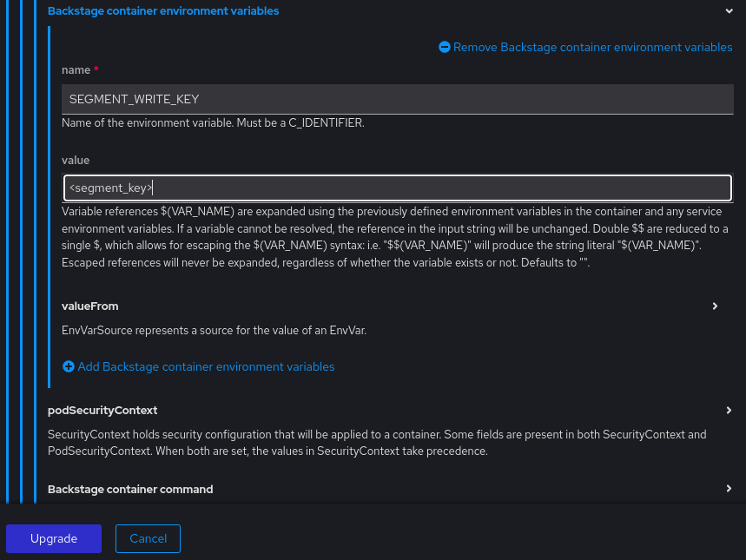Click the EnvVarSource description under valueFrom
Image resolution: width=746 pixels, height=560 pixels.
click(x=214, y=330)
